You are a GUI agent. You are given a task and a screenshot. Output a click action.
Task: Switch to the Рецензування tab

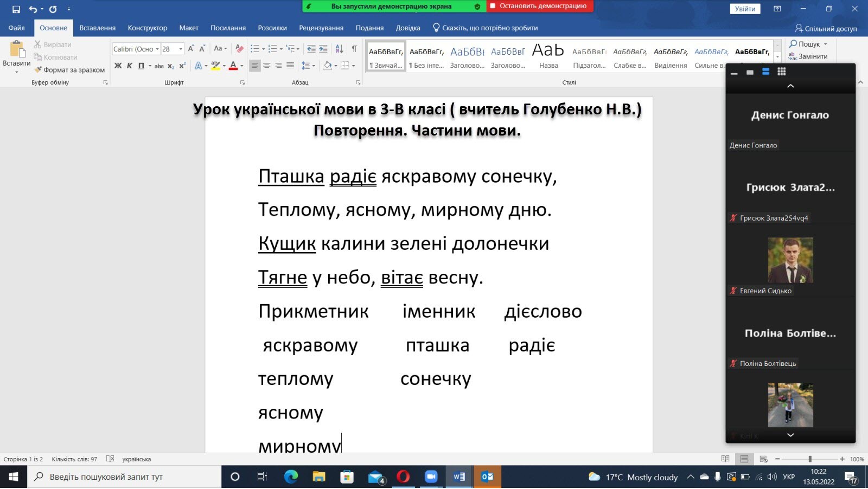point(321,28)
